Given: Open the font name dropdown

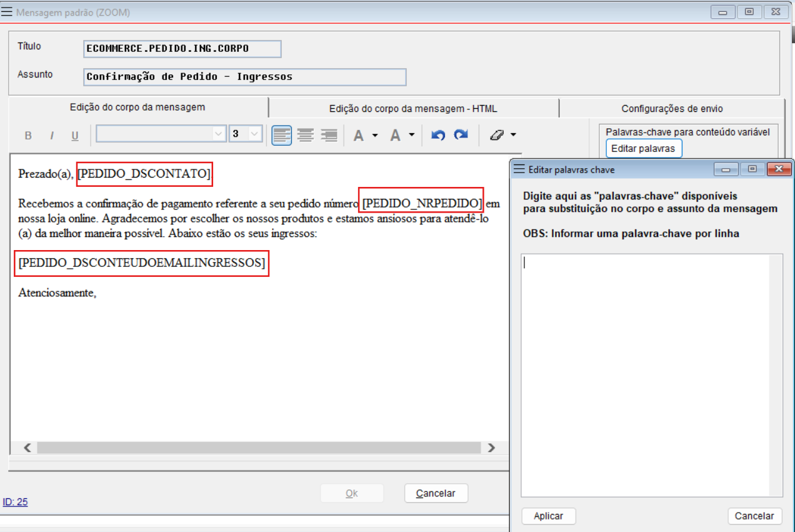Looking at the screenshot, I should [219, 134].
